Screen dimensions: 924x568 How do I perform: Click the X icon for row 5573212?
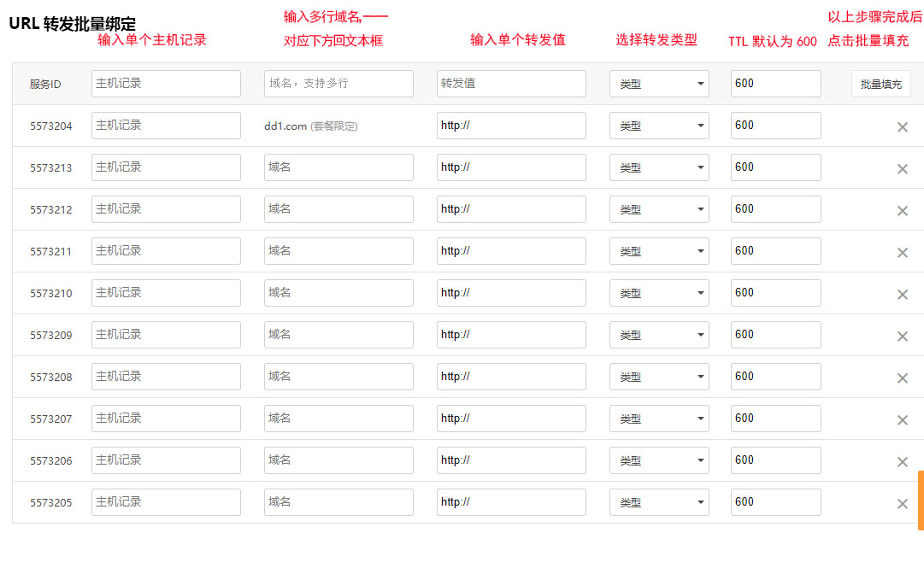point(902,211)
